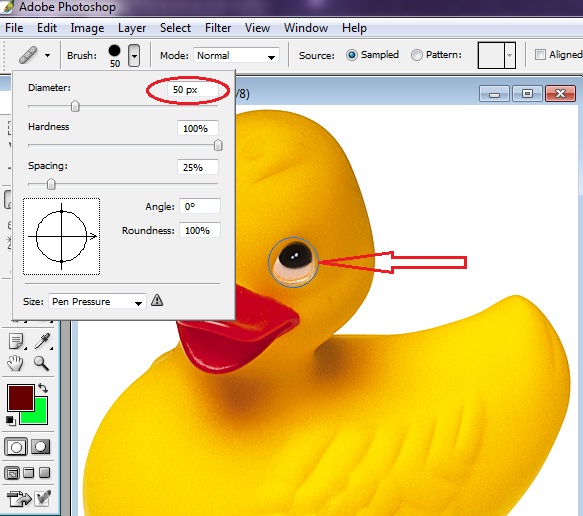Open the Image menu

click(x=87, y=28)
